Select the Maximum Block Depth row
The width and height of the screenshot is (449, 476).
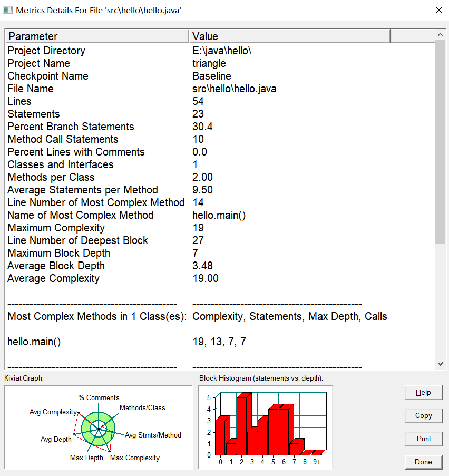[220, 253]
